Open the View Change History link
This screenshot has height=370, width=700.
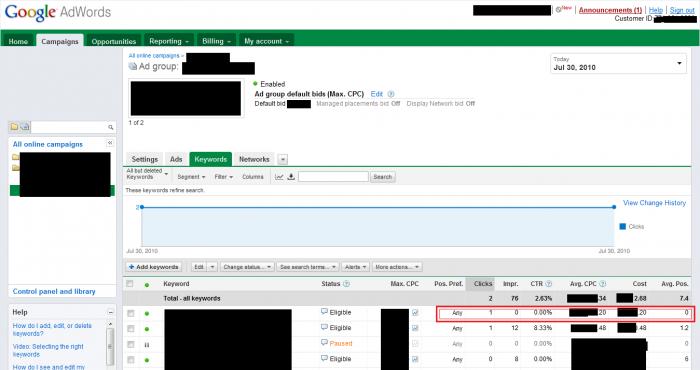click(654, 203)
